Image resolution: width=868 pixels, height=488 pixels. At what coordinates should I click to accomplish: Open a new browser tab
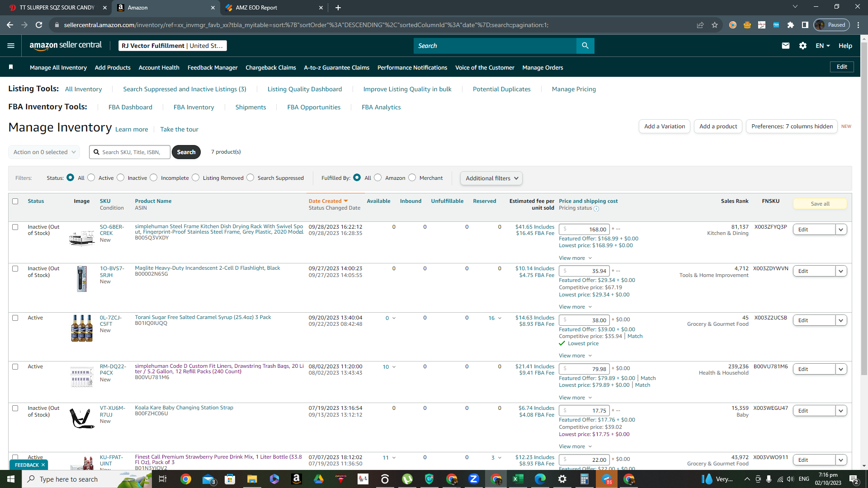click(x=338, y=8)
